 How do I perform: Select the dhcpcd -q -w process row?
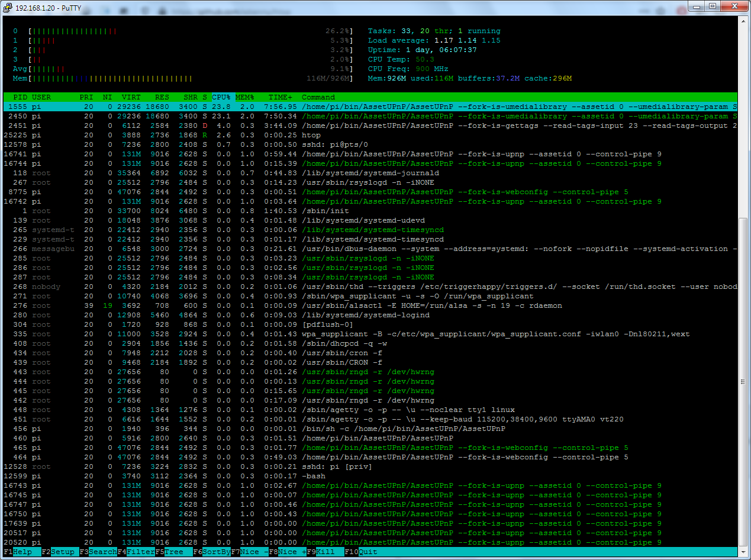pos(370,343)
